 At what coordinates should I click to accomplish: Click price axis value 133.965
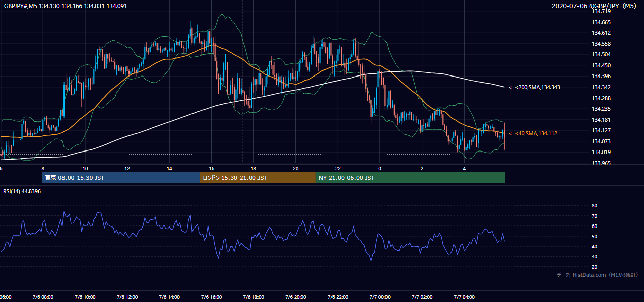(601, 163)
